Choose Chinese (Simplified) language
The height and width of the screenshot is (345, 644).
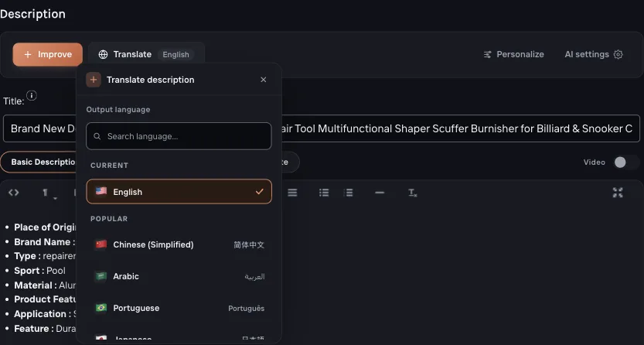(x=179, y=244)
